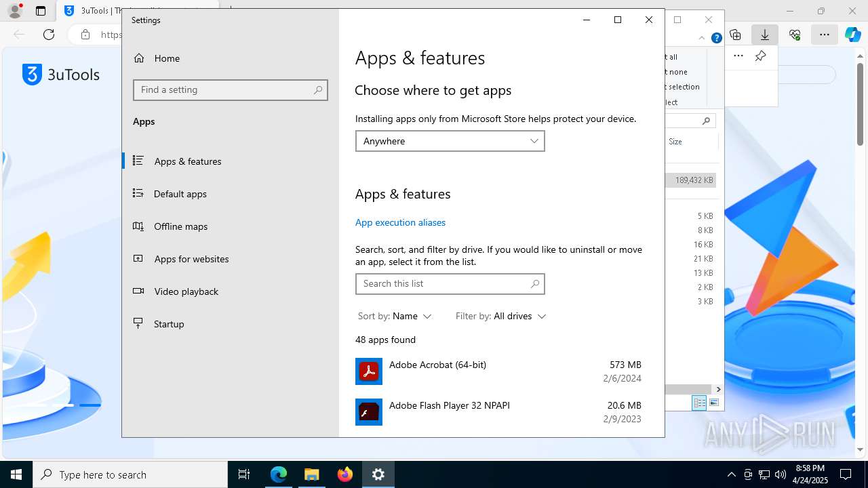Open Video playback settings
This screenshot has width=868, height=488.
point(231,291)
